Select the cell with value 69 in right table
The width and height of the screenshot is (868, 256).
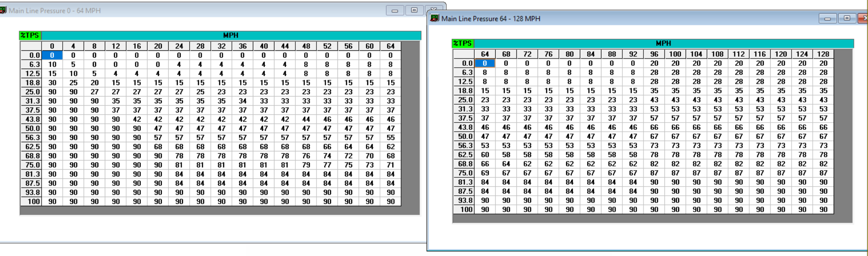pyautogui.click(x=485, y=173)
